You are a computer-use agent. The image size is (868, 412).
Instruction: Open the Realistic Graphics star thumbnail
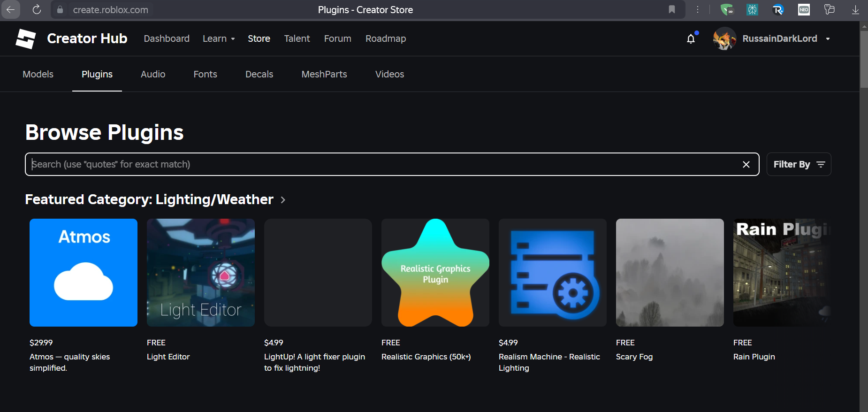coord(435,273)
